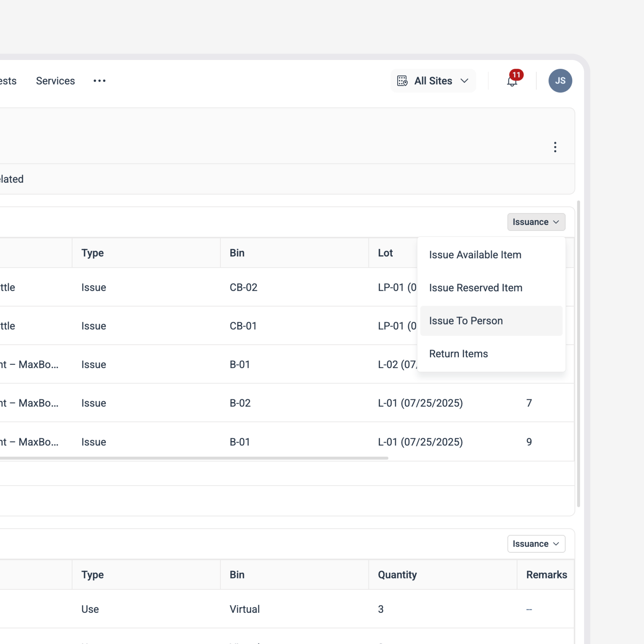
Task: Click the vertical three-dot options icon
Action: 555,147
